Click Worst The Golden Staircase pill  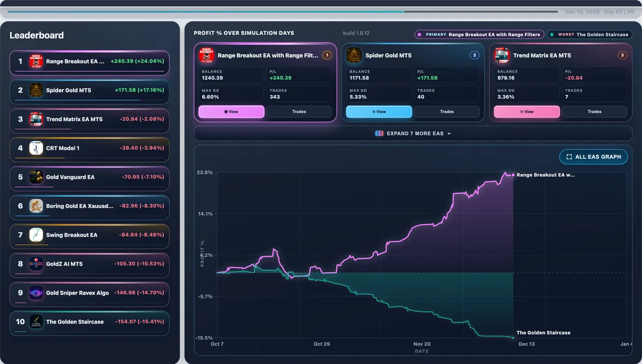589,34
